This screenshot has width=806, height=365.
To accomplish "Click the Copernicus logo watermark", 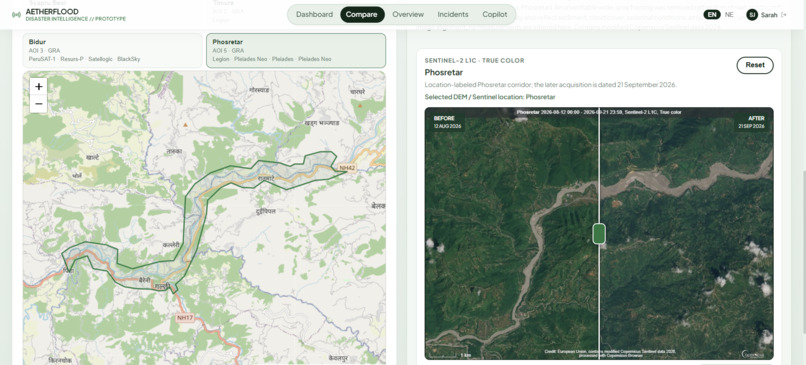I will tap(752, 354).
